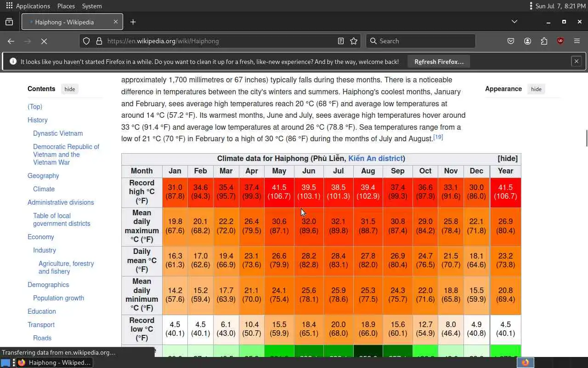Go to History section in contents
The image size is (588, 368).
(x=37, y=120)
